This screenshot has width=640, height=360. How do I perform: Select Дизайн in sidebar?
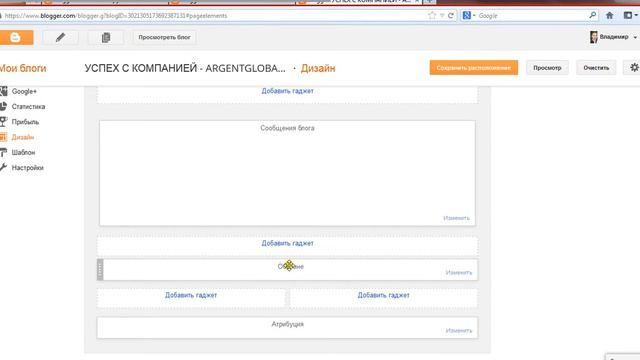22,137
